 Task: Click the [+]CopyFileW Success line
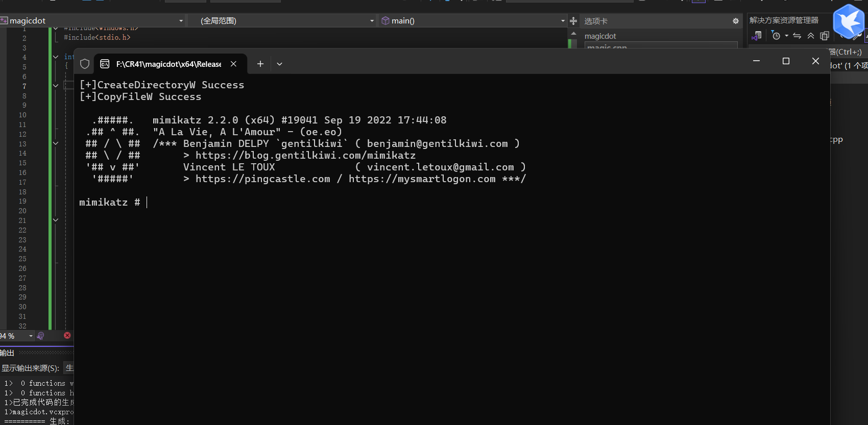[x=140, y=96]
